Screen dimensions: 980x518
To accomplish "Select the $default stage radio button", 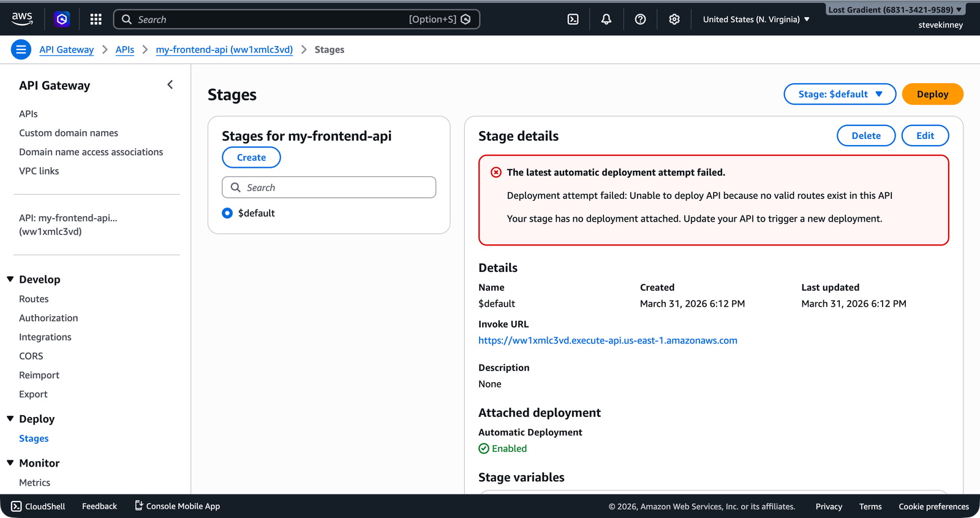I will coord(227,213).
